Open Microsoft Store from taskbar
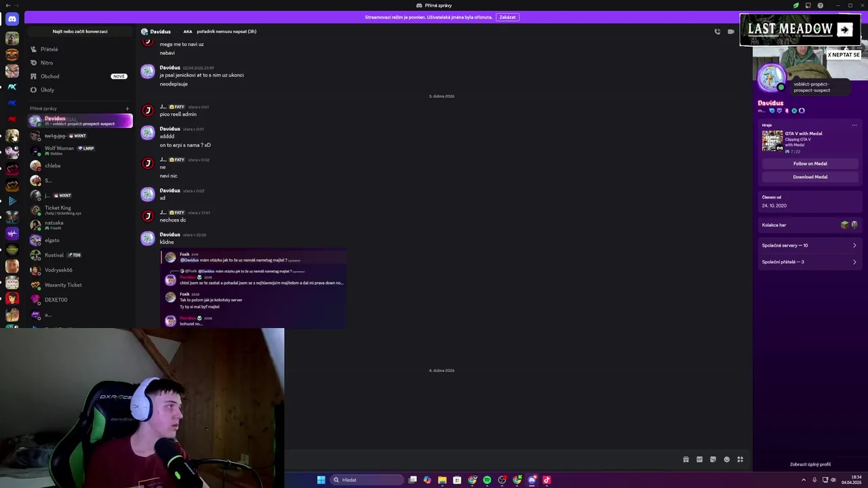This screenshot has width=868, height=488. coord(457,480)
